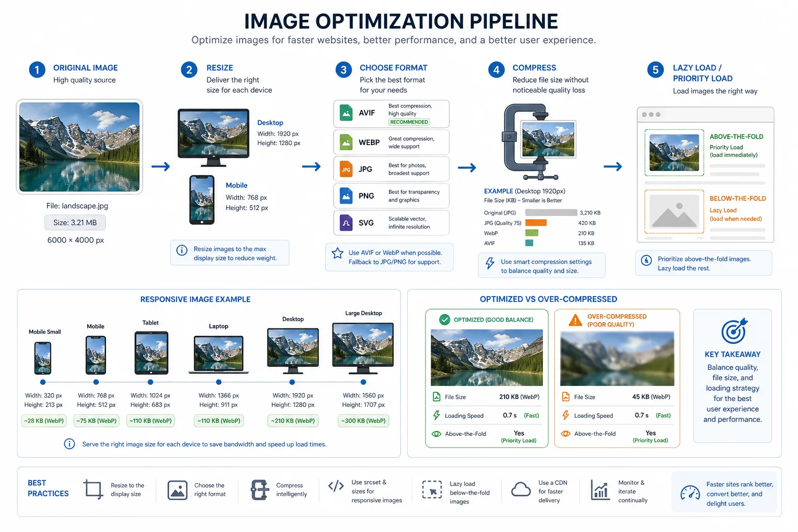Viewport: 798px width, 532px height.
Task: Click the original landscape.jpg photo
Action: tap(79, 147)
